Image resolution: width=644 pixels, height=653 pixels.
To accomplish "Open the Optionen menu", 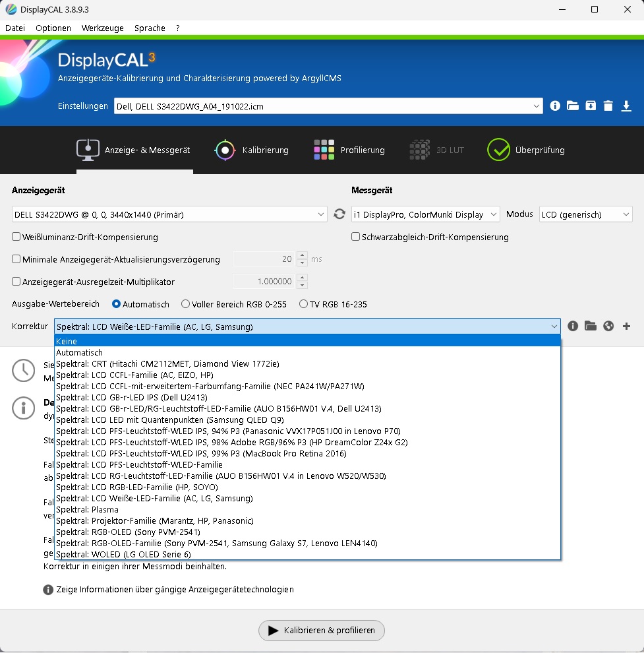I will [53, 28].
